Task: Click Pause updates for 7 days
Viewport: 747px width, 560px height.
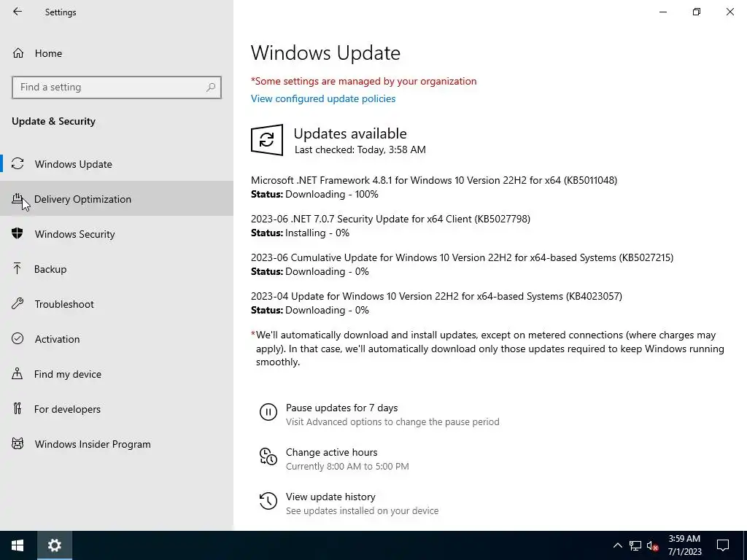Action: (341, 408)
